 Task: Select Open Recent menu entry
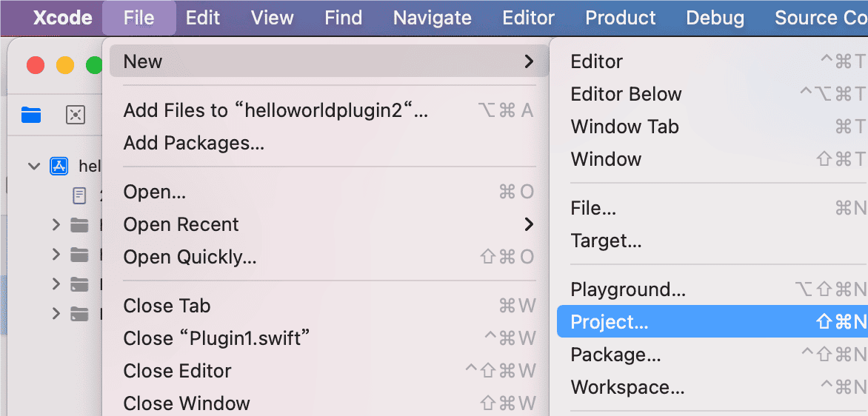pyautogui.click(x=329, y=224)
